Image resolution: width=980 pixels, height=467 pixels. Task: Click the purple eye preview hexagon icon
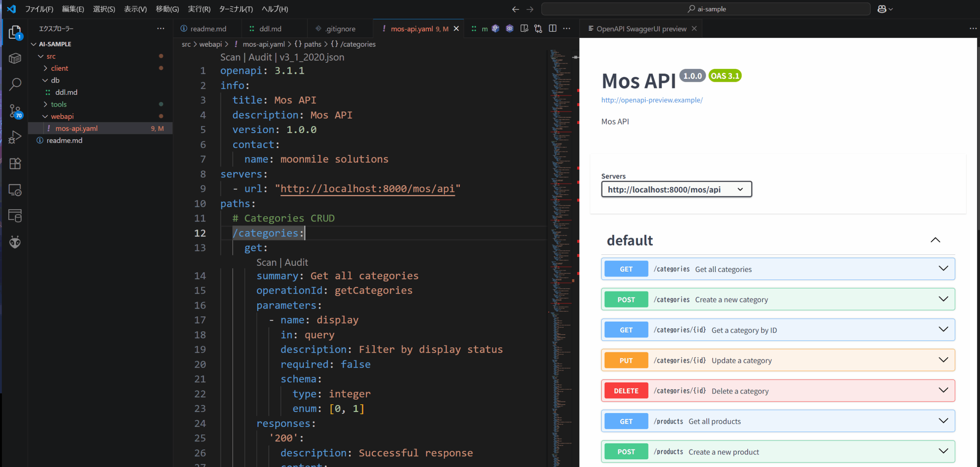(510, 29)
